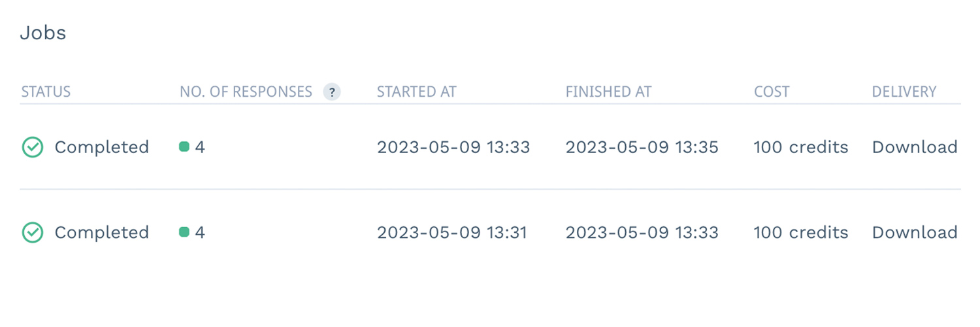
Task: Click the STATUS column header
Action: coord(46,92)
